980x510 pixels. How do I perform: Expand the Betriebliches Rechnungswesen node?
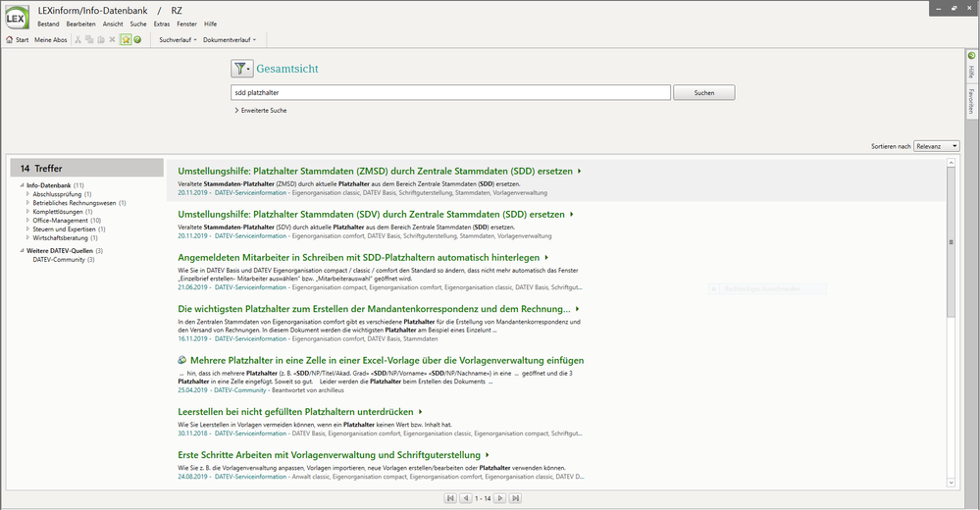coord(28,203)
